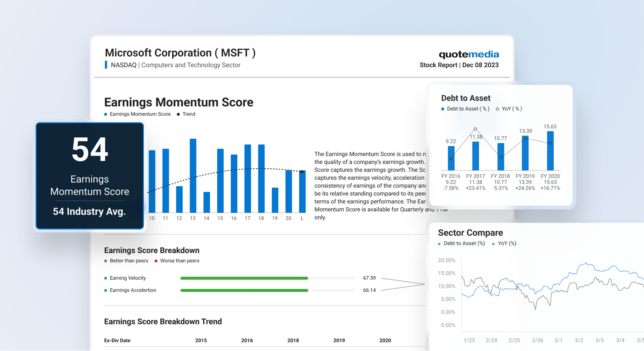The height and width of the screenshot is (351, 644).
Task: Click the bar above label 17
Action: 248,178
